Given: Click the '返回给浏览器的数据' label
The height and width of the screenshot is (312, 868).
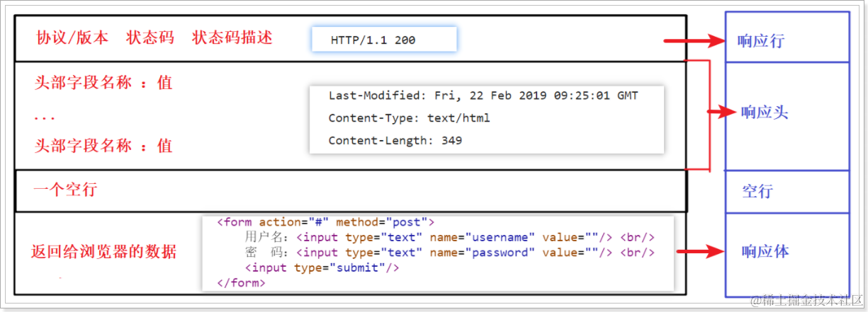Looking at the screenshot, I should 104,252.
